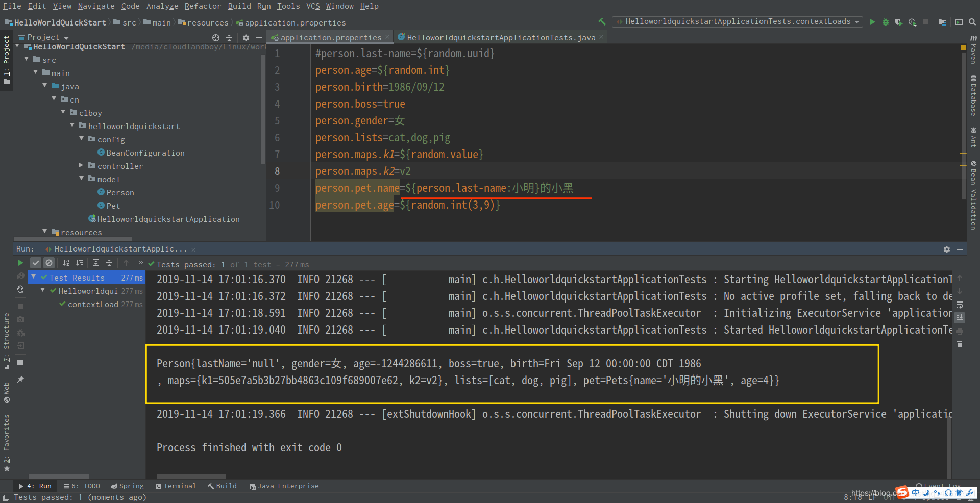The image size is (980, 503).
Task: Show more test toolbar actions chevron
Action: click(141, 263)
